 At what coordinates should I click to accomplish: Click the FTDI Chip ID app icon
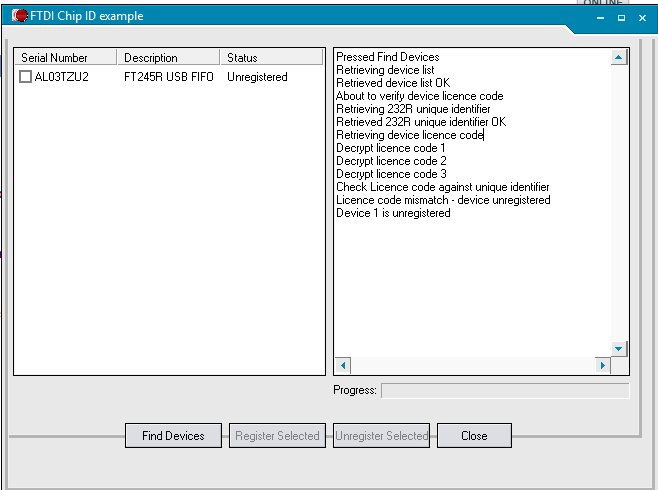pos(20,16)
